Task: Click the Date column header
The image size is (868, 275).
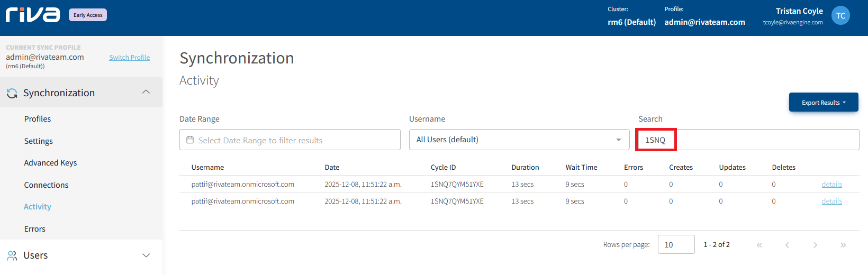Action: (x=332, y=168)
